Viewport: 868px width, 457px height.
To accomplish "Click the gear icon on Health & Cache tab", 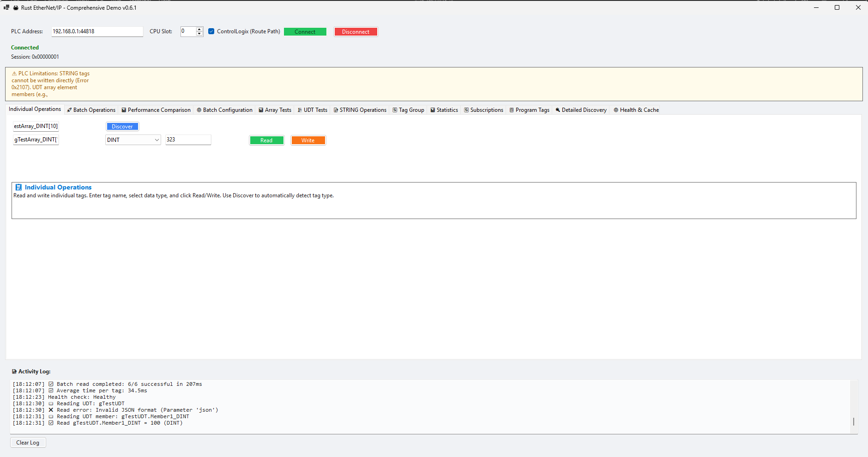I will pos(616,110).
